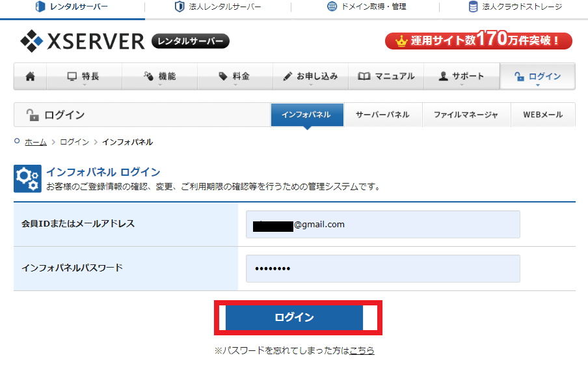Click the home icon in navigation bar
The width and height of the screenshot is (588, 377).
(30, 76)
